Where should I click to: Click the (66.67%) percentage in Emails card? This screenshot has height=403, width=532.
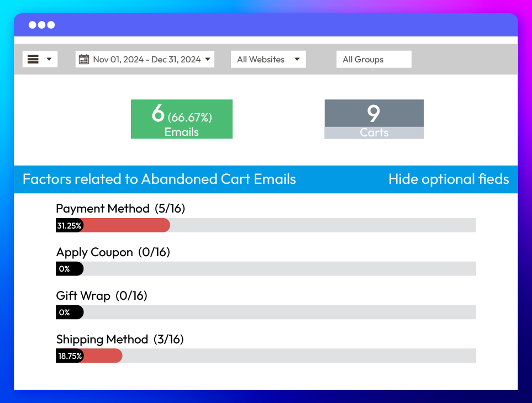click(x=190, y=118)
